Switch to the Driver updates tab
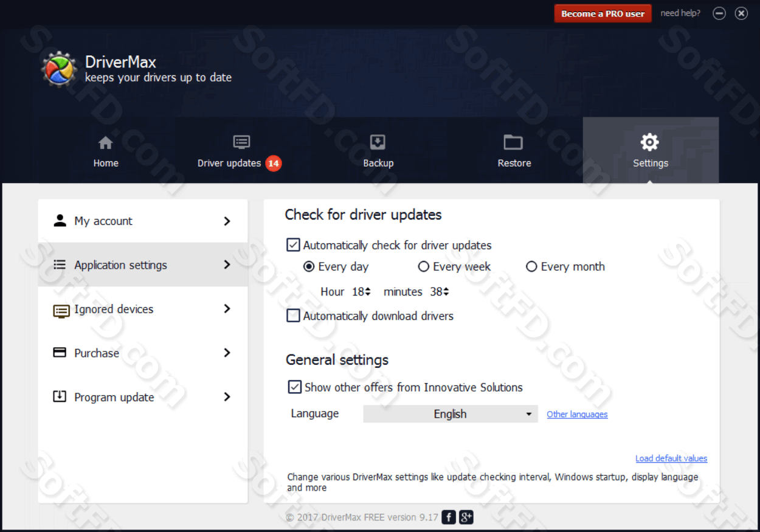 241,150
